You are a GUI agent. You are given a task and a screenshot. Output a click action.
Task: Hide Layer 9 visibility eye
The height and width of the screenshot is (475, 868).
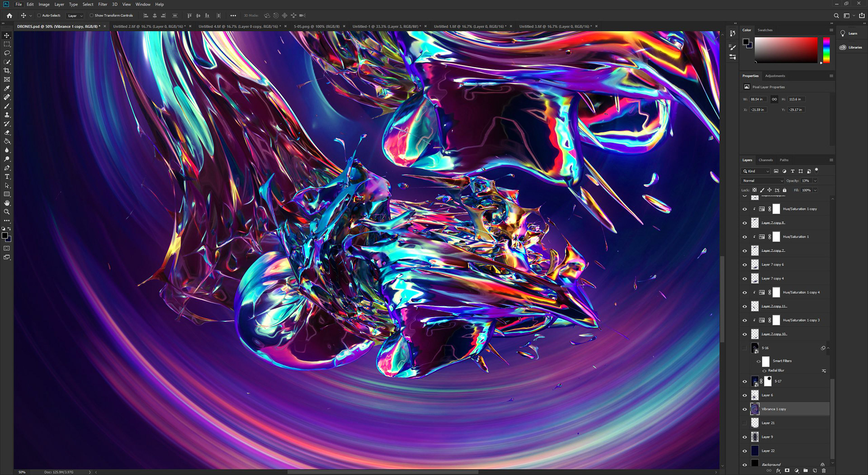(x=745, y=437)
